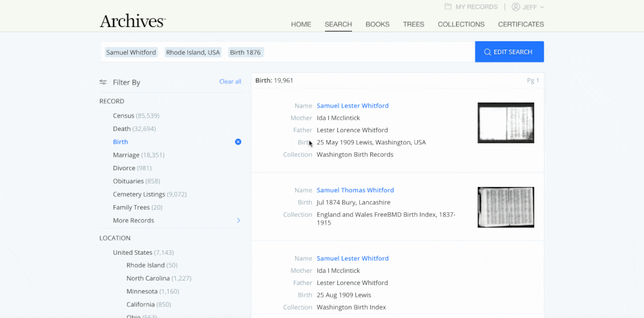Switch to the Certificates tab
644x318 pixels.
pos(521,25)
